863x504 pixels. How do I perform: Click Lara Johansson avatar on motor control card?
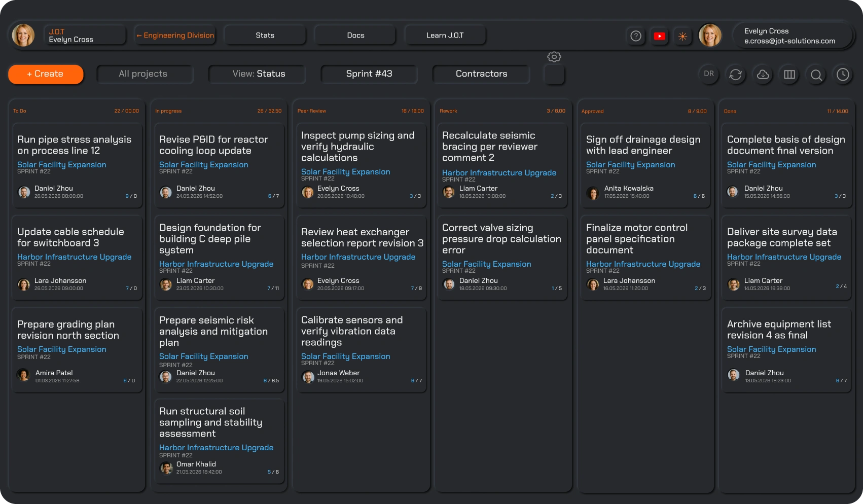click(593, 284)
